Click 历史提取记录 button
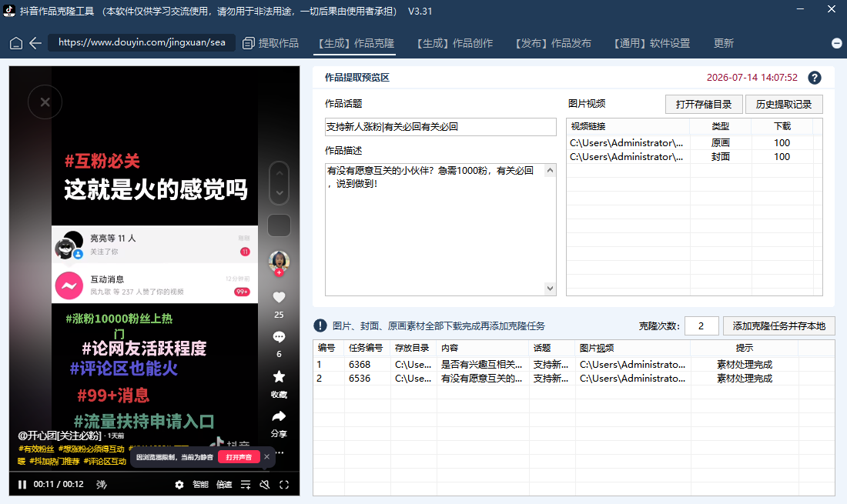The image size is (847, 504). coord(784,104)
